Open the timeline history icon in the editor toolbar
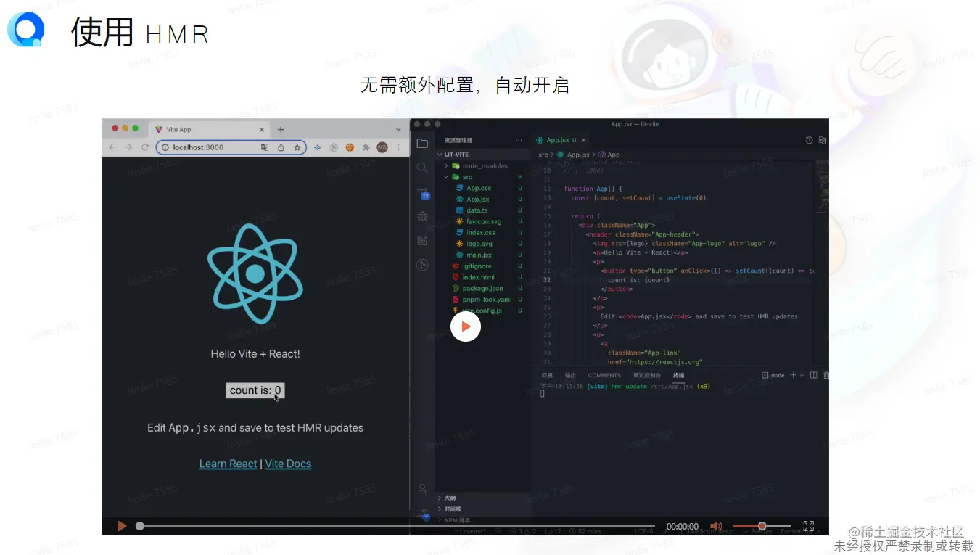The width and height of the screenshot is (980, 555). tap(810, 140)
